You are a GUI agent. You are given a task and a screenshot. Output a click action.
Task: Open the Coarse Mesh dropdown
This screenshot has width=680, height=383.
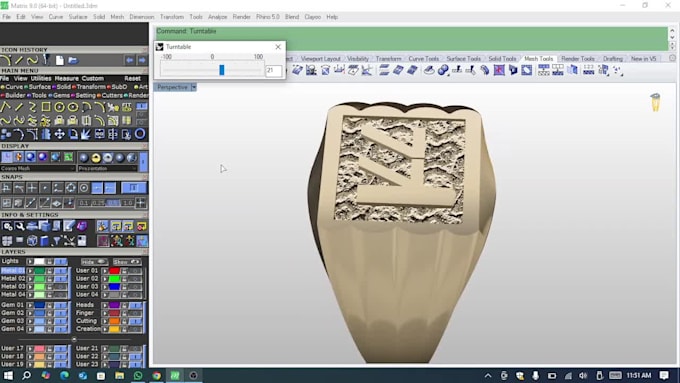(38, 168)
